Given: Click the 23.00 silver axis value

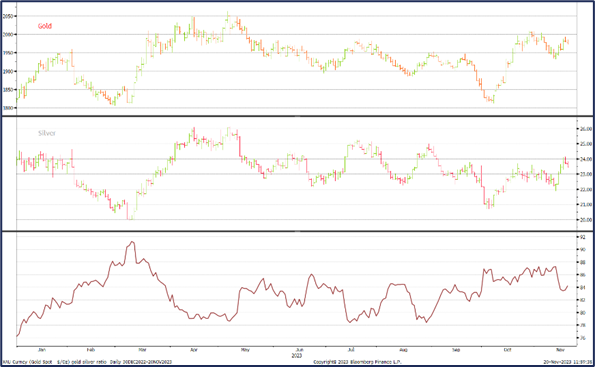Looking at the screenshot, I should 586,174.
